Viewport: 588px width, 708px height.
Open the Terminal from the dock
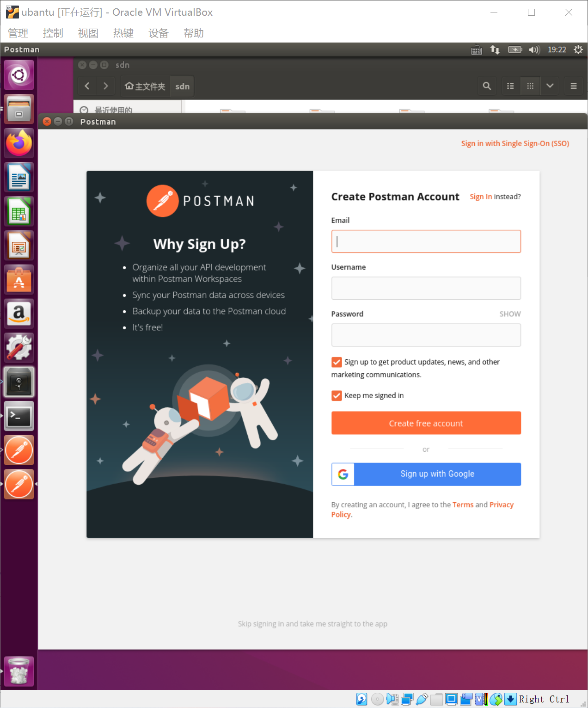(x=19, y=416)
